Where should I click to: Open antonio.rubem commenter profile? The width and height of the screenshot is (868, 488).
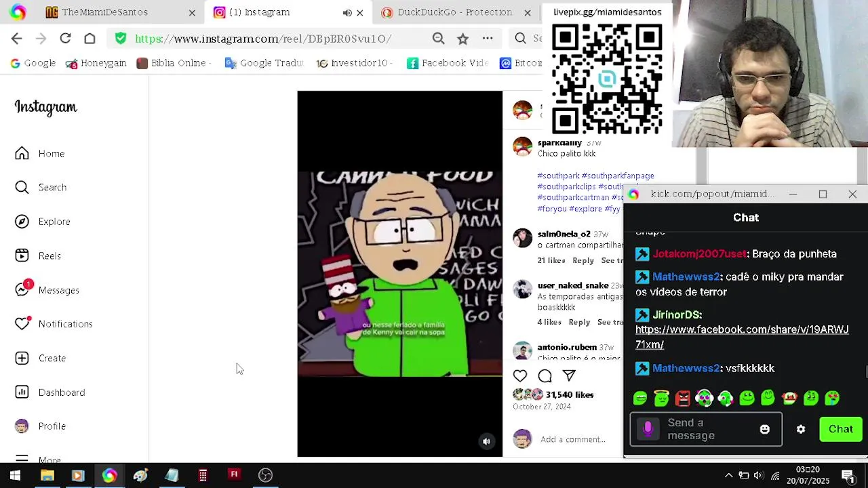point(567,348)
